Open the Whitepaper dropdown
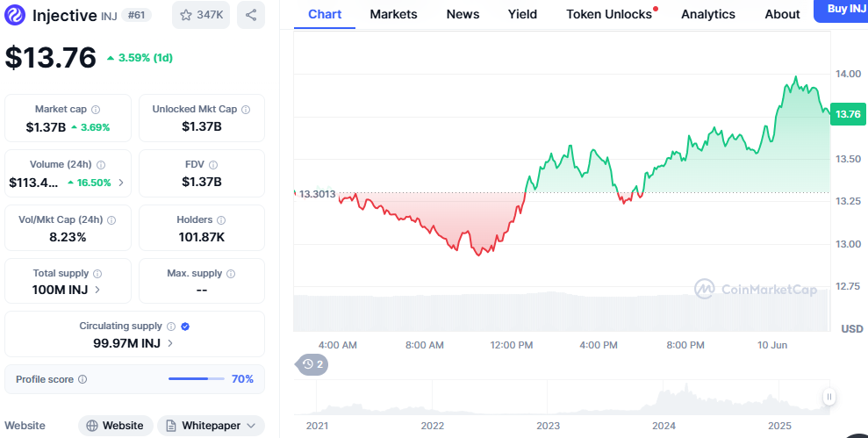 211,426
